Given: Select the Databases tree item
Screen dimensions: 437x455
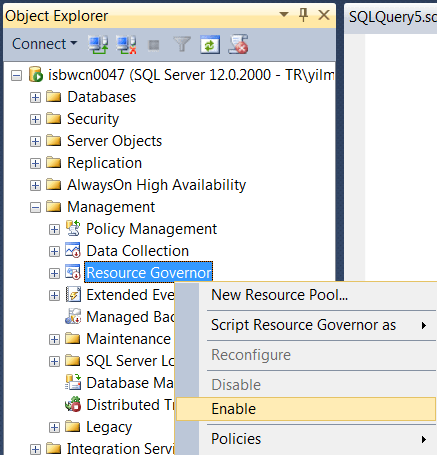Looking at the screenshot, I should 102,97.
